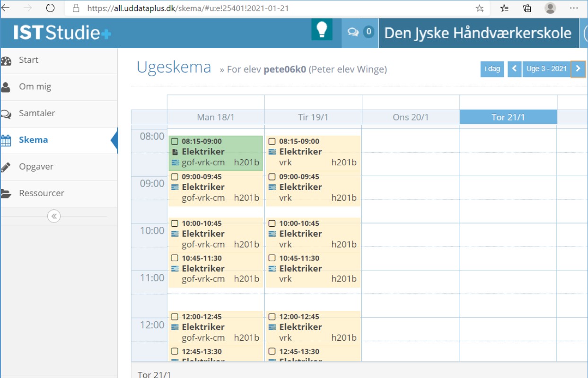Click the 08:00 time label
Viewport: 588px width, 378px height.
point(152,137)
